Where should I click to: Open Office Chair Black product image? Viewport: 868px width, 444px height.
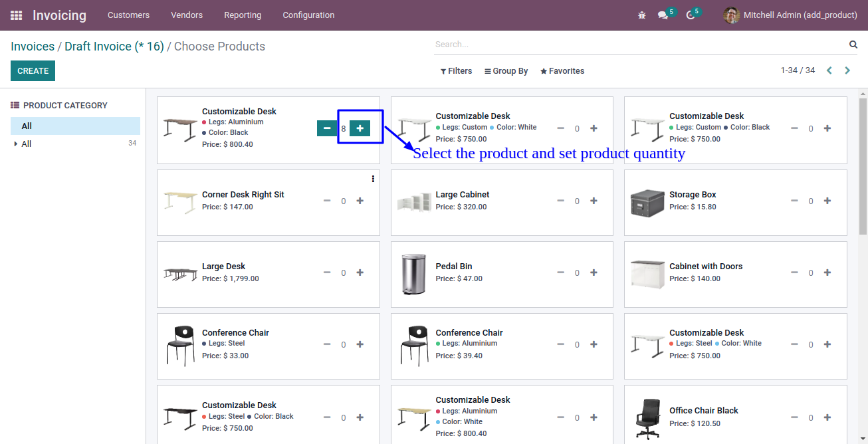(647, 419)
